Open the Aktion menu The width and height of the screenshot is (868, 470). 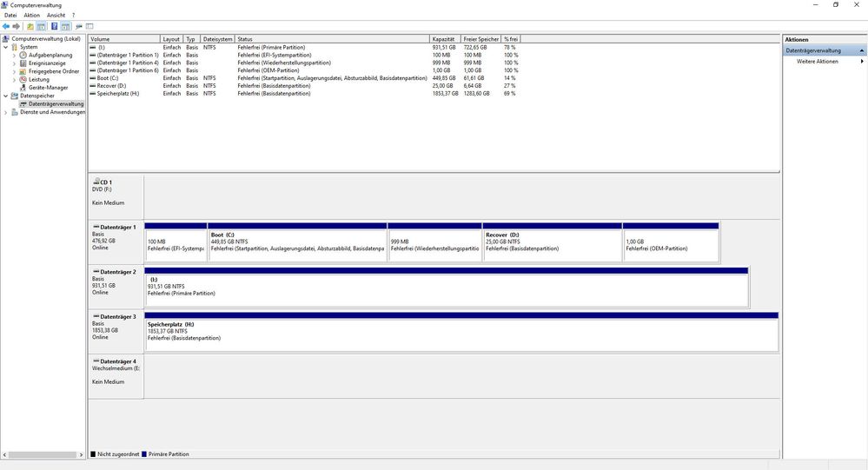click(x=31, y=16)
